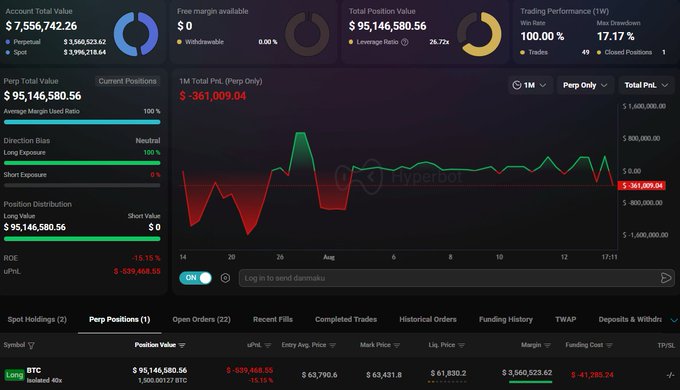Viewport: 680px width, 390px height.
Task: Click the Short Exposure bar
Action: 82,185
